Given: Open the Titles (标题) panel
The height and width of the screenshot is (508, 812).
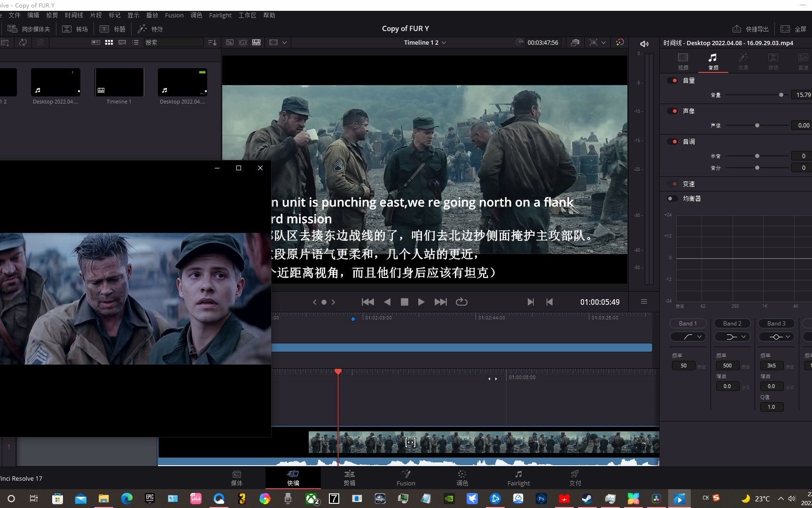Looking at the screenshot, I should [113, 29].
